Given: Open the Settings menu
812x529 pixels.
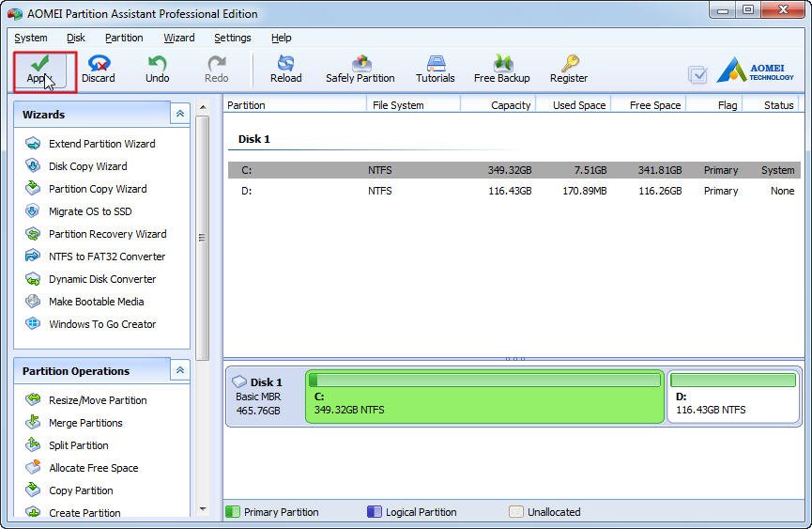Looking at the screenshot, I should [233, 38].
